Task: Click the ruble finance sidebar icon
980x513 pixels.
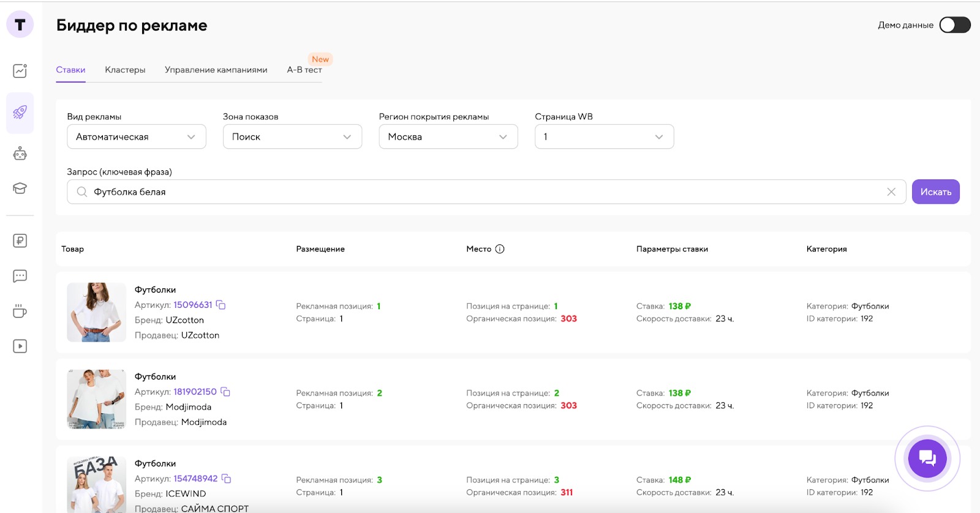Action: pyautogui.click(x=20, y=241)
